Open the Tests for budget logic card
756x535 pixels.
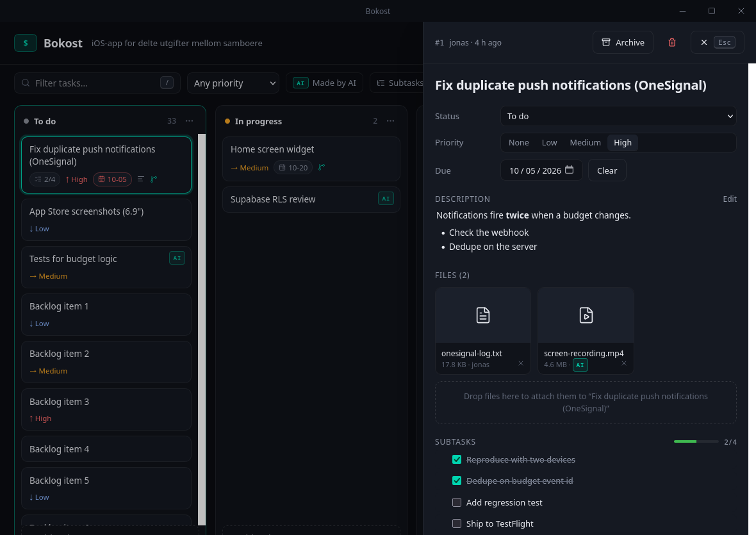pyautogui.click(x=106, y=267)
